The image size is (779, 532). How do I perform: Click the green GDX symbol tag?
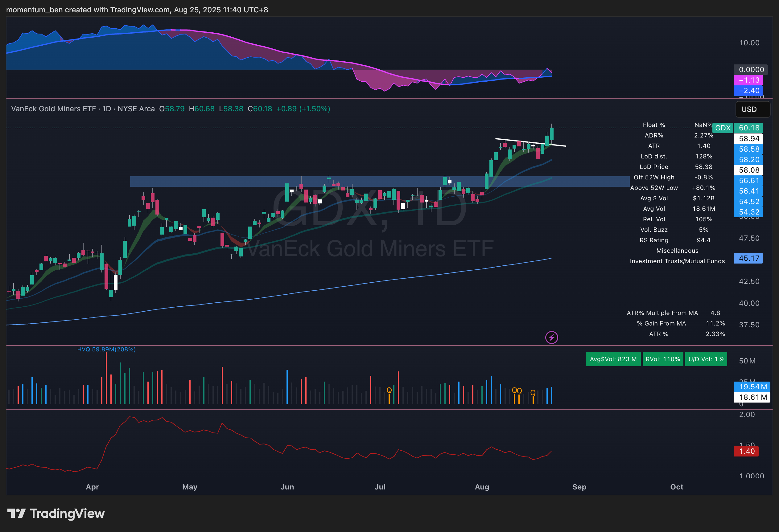(722, 128)
